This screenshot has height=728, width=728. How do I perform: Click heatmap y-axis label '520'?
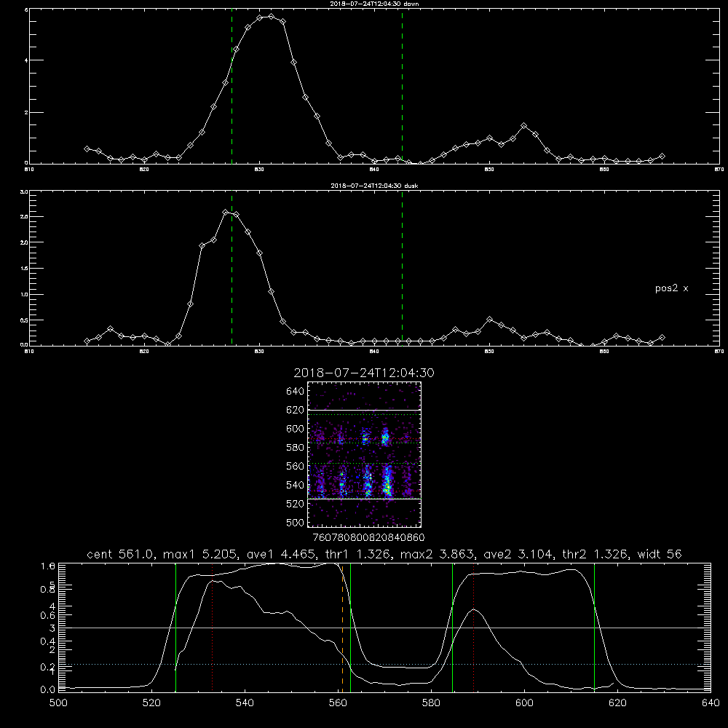point(296,504)
